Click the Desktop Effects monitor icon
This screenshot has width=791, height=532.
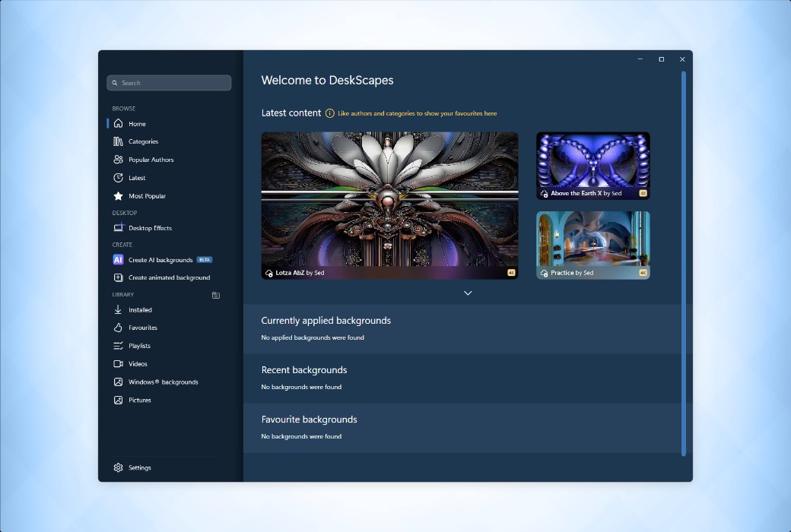point(118,227)
